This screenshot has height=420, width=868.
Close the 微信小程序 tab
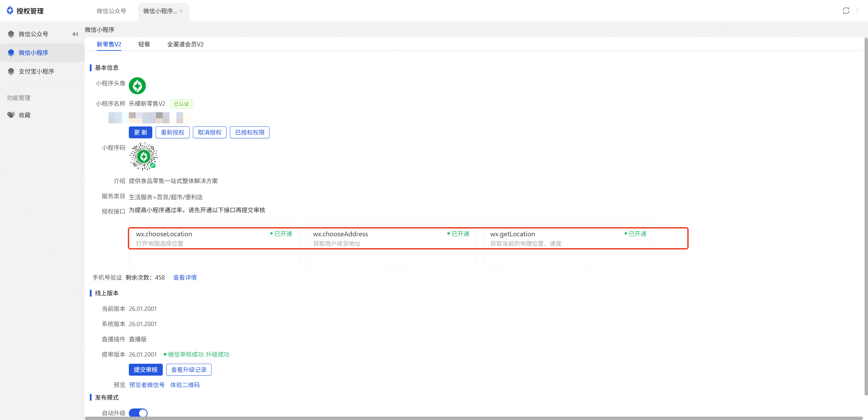(181, 11)
